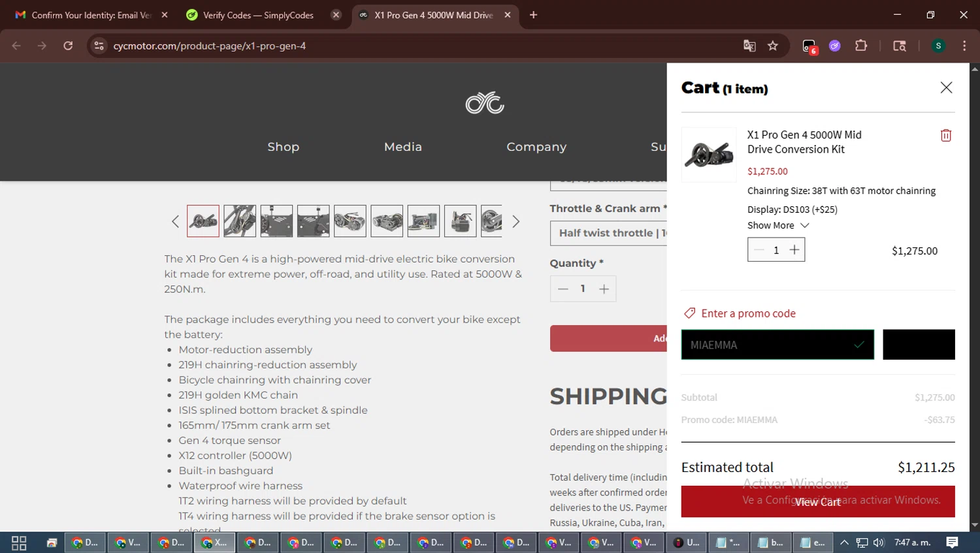Viewport: 980px width, 553px height.
Task: Open the Shop menu
Action: (x=284, y=147)
